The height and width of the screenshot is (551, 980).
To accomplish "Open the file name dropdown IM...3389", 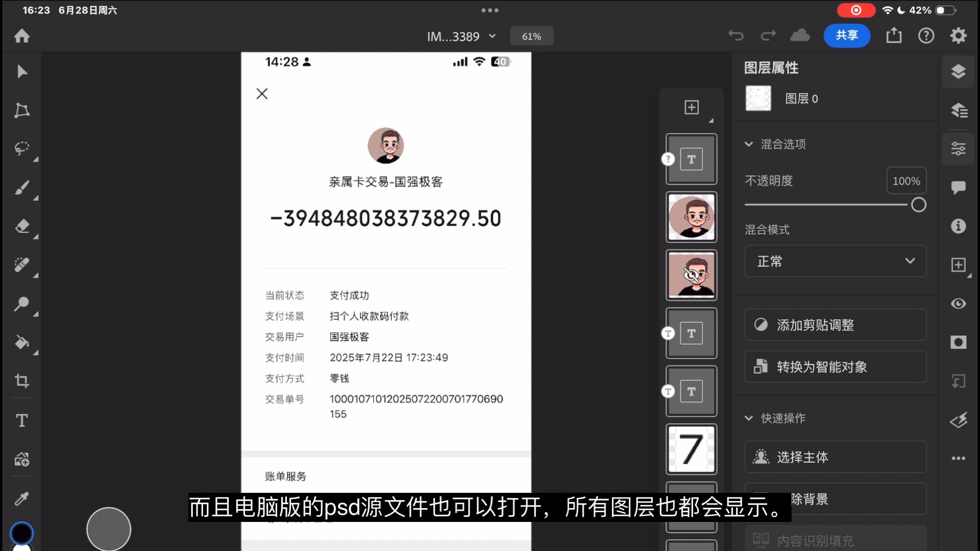I will tap(461, 36).
